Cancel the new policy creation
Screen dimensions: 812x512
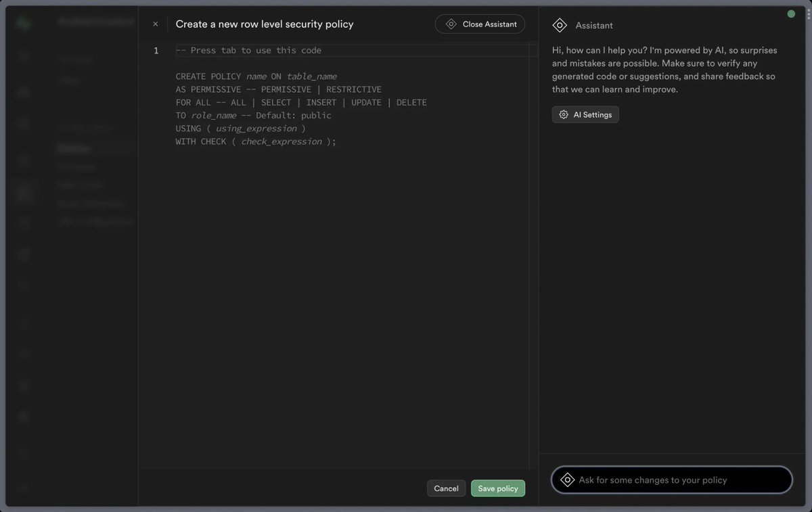[446, 488]
